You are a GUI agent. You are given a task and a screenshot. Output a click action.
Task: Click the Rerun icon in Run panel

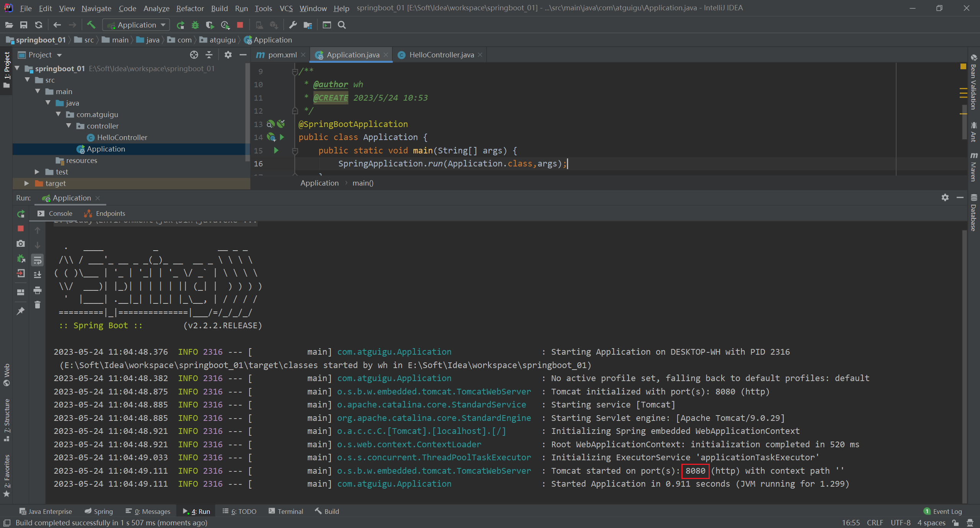click(x=21, y=214)
